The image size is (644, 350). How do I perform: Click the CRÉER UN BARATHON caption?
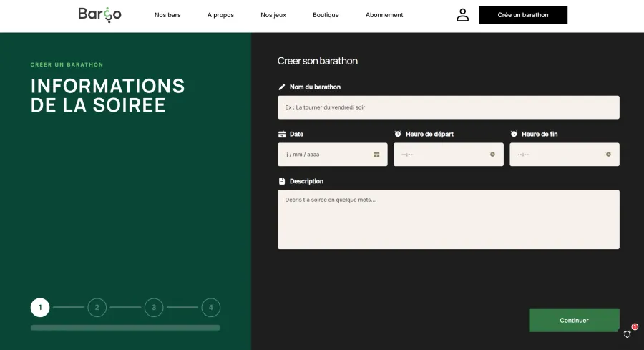67,64
